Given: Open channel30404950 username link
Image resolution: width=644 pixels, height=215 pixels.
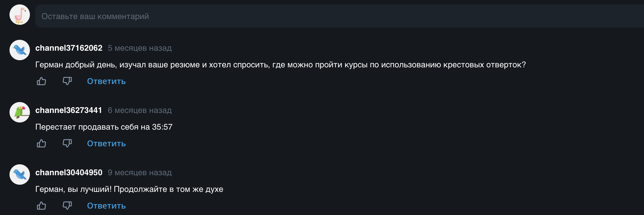Looking at the screenshot, I should pyautogui.click(x=69, y=173).
